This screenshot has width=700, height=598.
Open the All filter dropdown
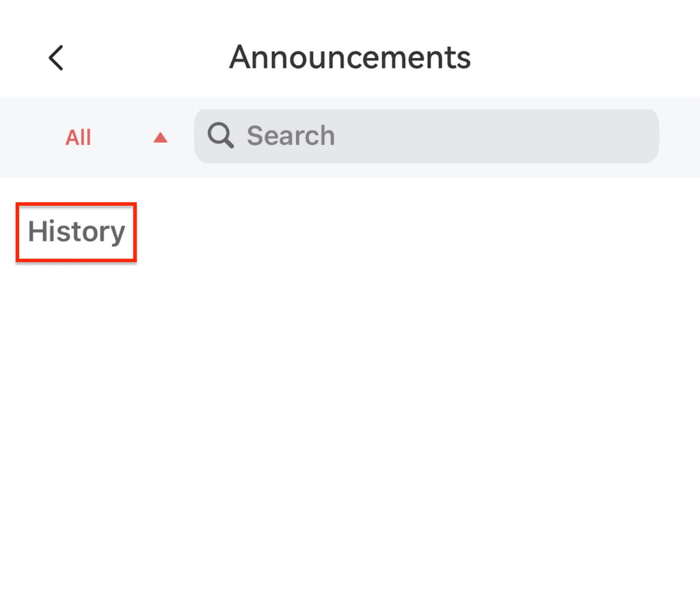click(79, 138)
